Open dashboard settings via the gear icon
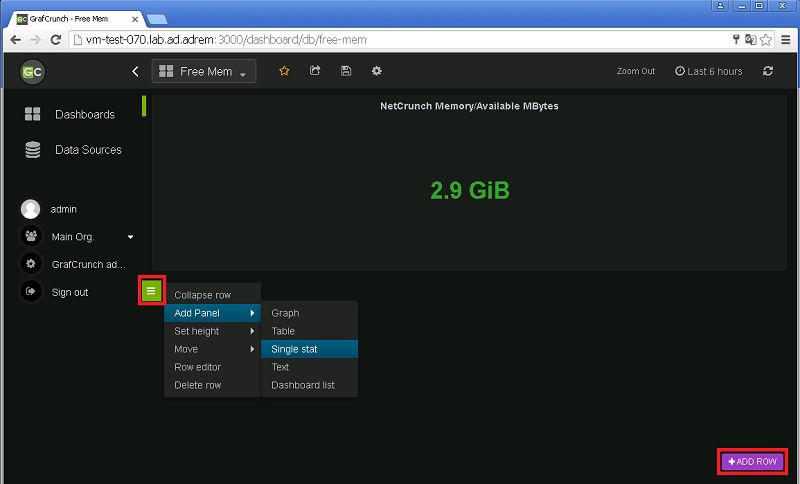 click(377, 71)
